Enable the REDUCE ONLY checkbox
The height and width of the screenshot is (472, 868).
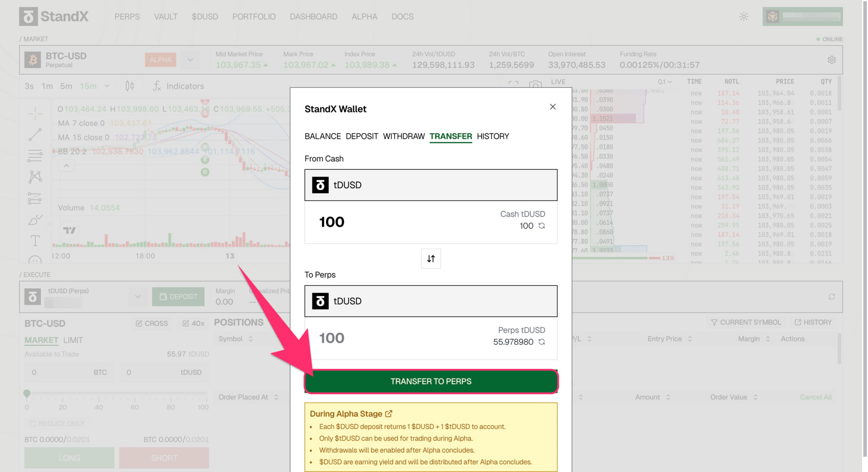point(32,424)
